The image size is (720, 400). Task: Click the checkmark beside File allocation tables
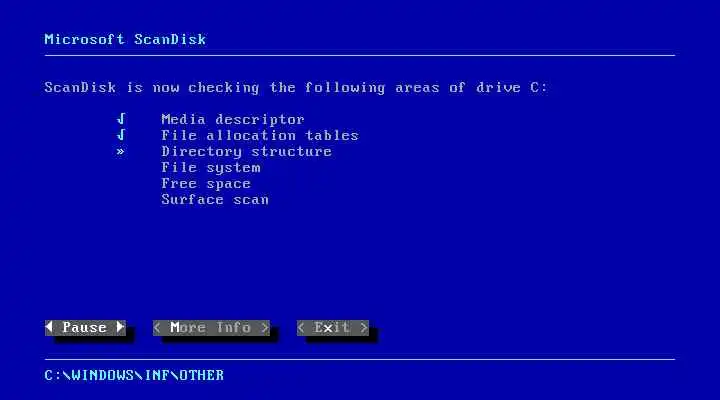click(x=121, y=135)
